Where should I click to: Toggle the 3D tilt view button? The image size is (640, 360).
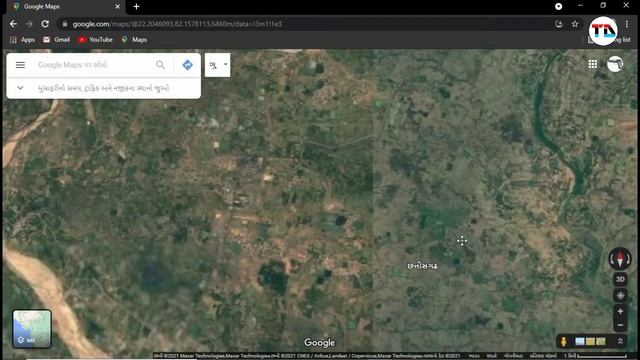point(620,279)
